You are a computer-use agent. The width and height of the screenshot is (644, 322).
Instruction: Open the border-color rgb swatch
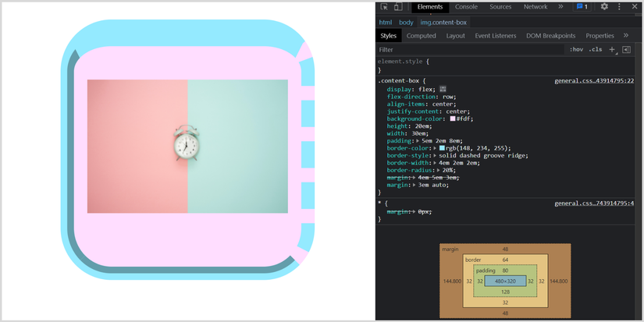pos(442,148)
